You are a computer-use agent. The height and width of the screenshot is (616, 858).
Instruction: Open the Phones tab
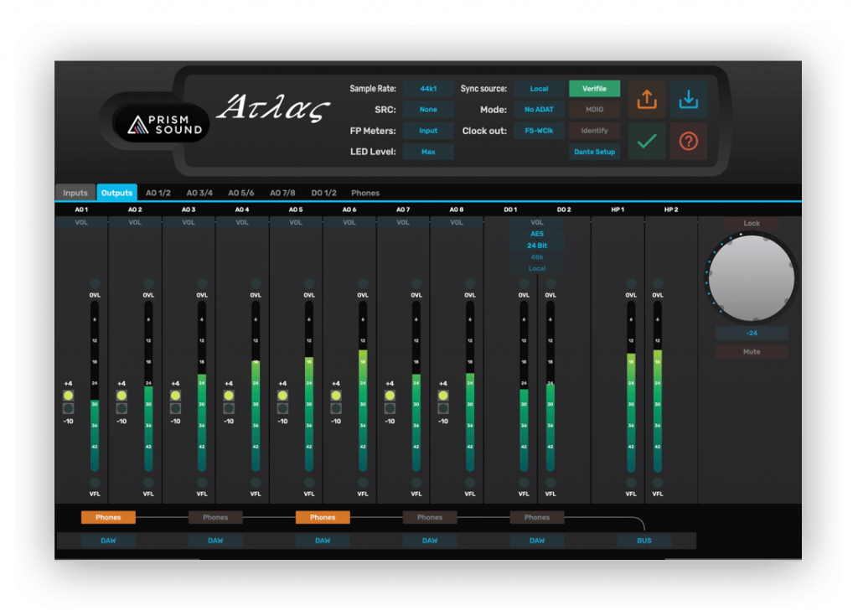(x=364, y=192)
